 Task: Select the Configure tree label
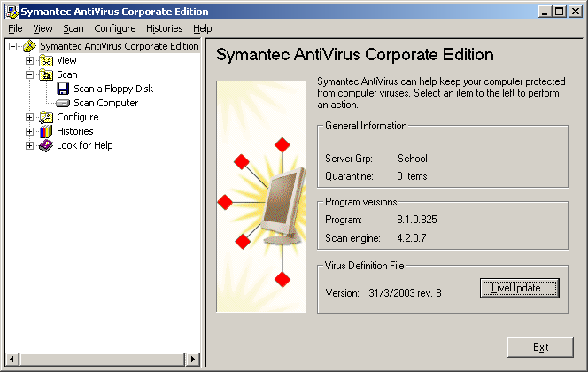(x=78, y=118)
